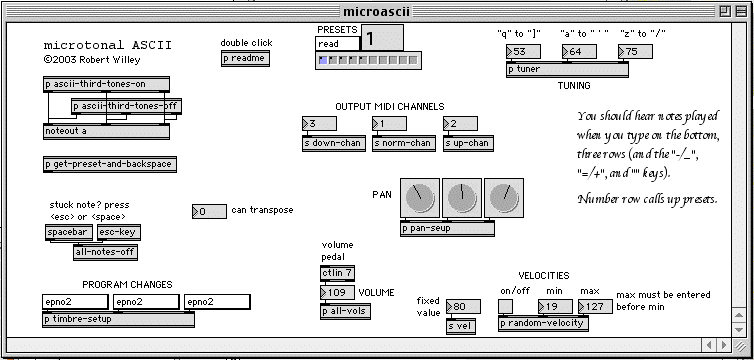This screenshot has width=754, height=360.
Task: Click the read message box under PRESETS
Action: (x=338, y=44)
